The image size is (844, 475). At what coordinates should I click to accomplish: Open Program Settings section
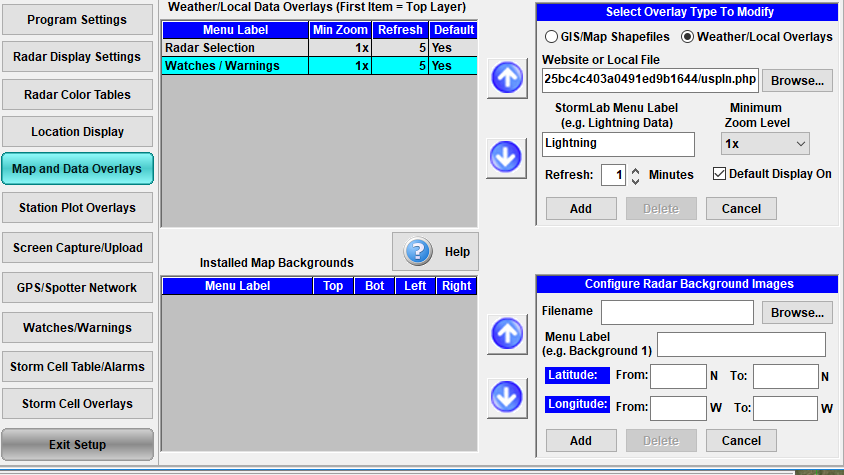click(78, 20)
